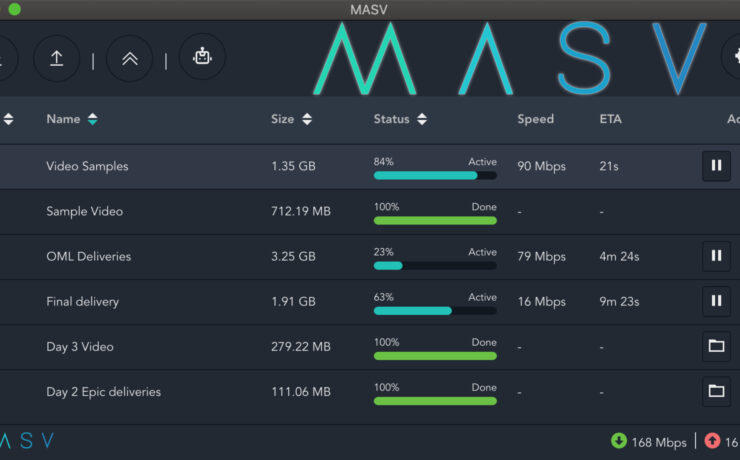The height and width of the screenshot is (460, 740).
Task: Click the 23% progress label
Action: coord(383,251)
